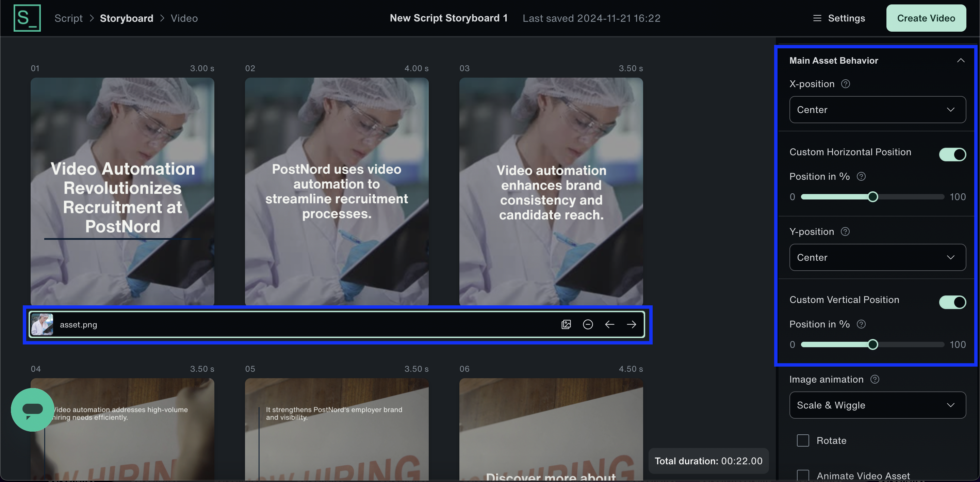980x482 pixels.
Task: Turn off Custom Vertical Position toggle
Action: [952, 302]
